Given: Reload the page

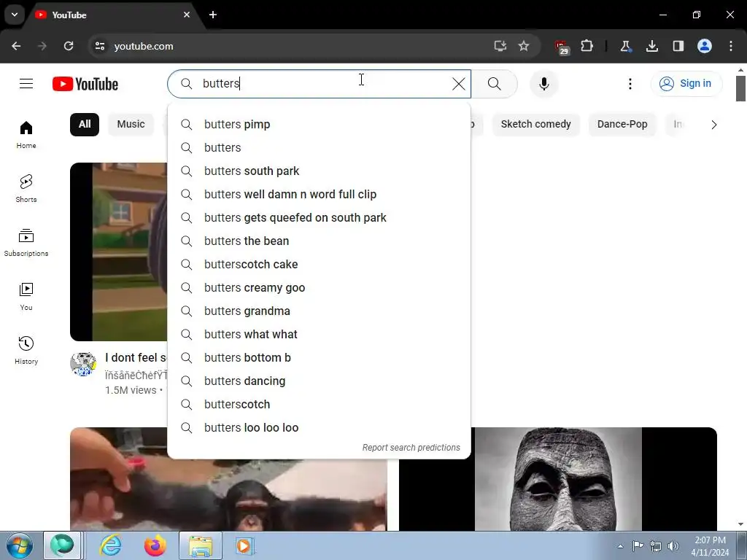Looking at the screenshot, I should [69, 46].
